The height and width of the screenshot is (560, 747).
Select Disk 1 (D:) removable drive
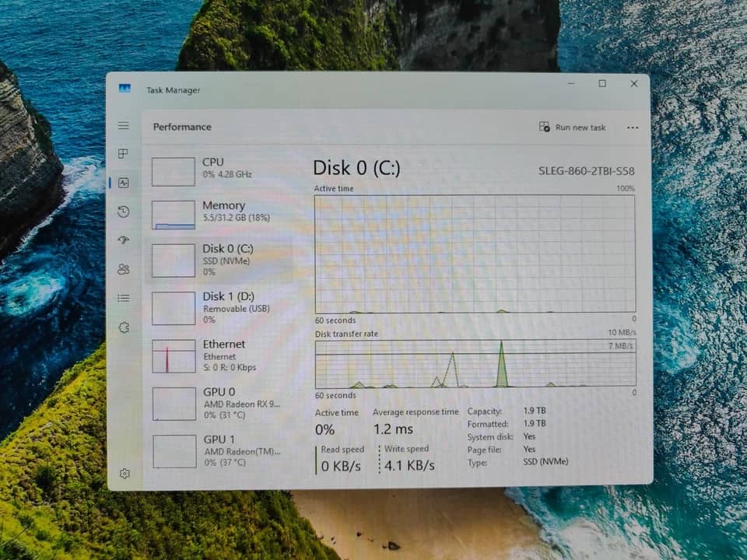(x=220, y=308)
